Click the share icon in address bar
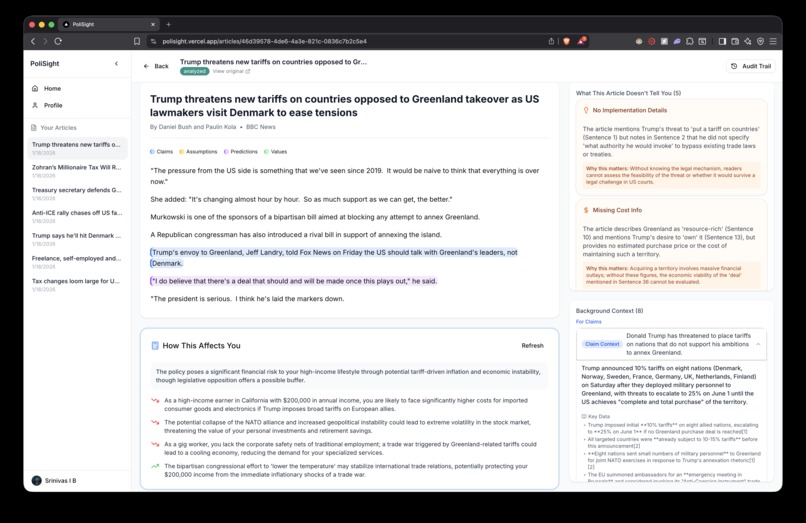The width and height of the screenshot is (806, 523). click(551, 41)
